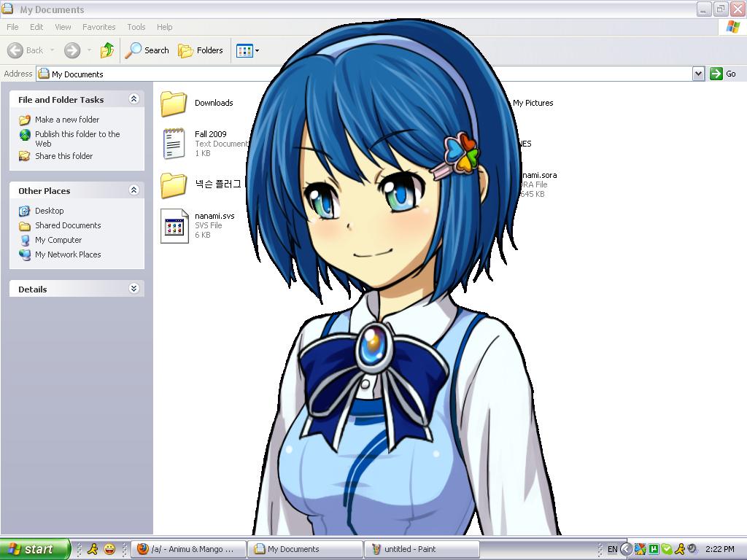Select the Downloads folder icon
Image resolution: width=747 pixels, height=560 pixels.
point(174,104)
